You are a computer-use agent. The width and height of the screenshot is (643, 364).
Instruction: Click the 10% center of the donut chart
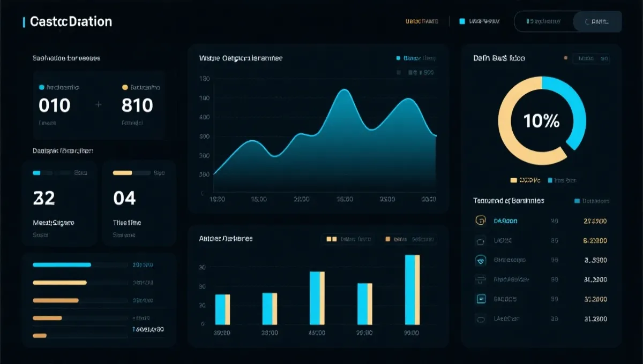541,121
